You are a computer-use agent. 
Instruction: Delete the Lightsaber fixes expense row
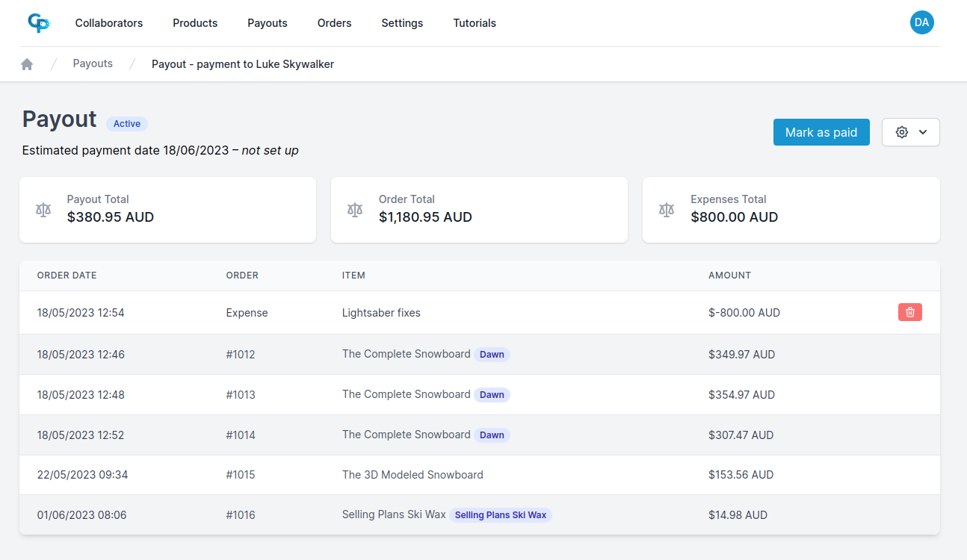point(909,312)
